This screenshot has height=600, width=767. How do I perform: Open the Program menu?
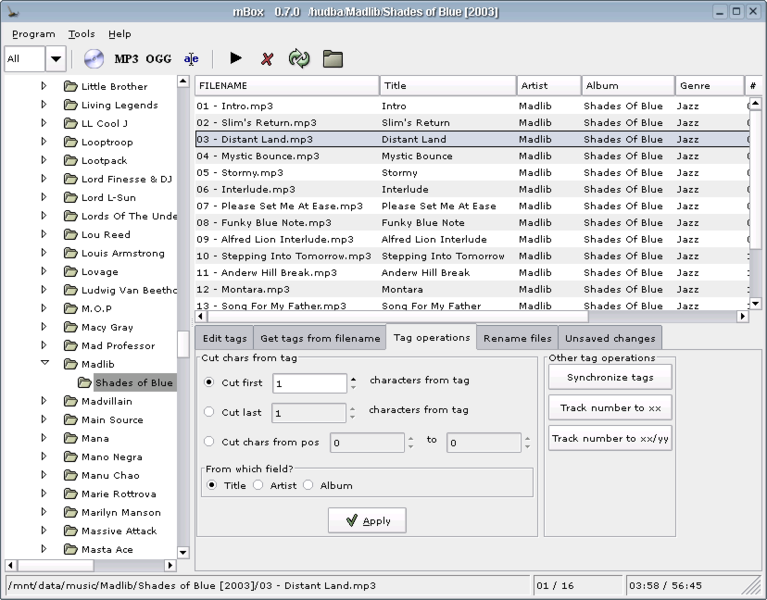[34, 34]
